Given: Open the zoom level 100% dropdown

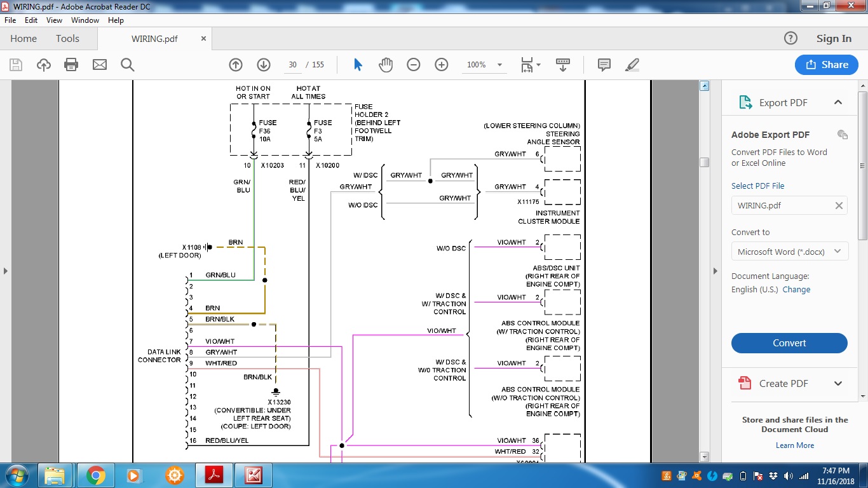Looking at the screenshot, I should pos(499,65).
